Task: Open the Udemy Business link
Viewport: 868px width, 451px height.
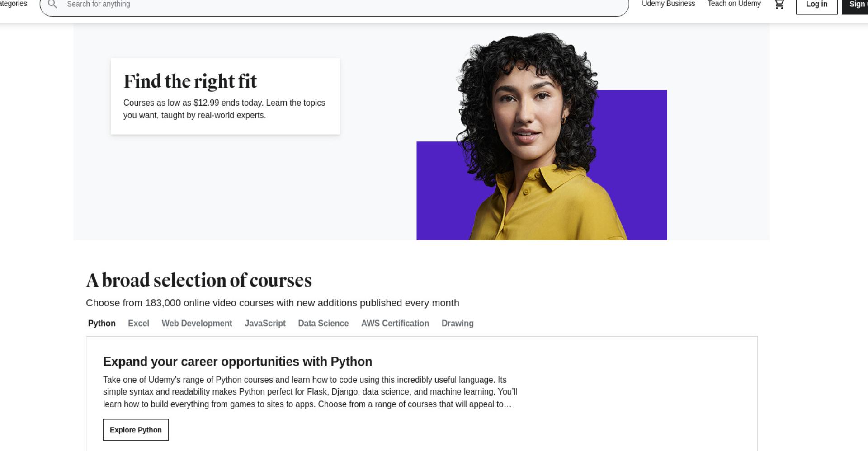Action: click(x=668, y=4)
